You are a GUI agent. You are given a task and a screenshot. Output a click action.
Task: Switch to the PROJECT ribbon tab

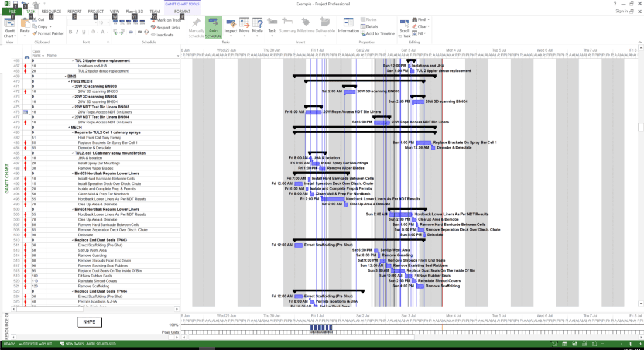pyautogui.click(x=95, y=11)
